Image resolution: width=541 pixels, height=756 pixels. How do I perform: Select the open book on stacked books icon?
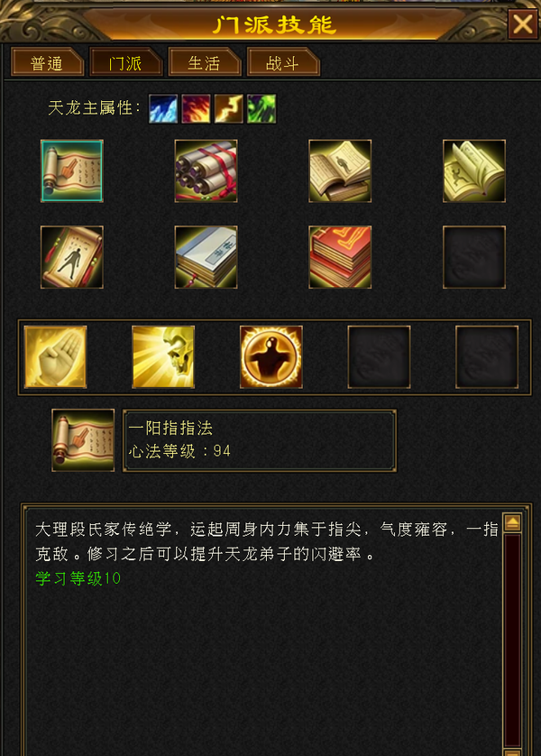[x=340, y=171]
